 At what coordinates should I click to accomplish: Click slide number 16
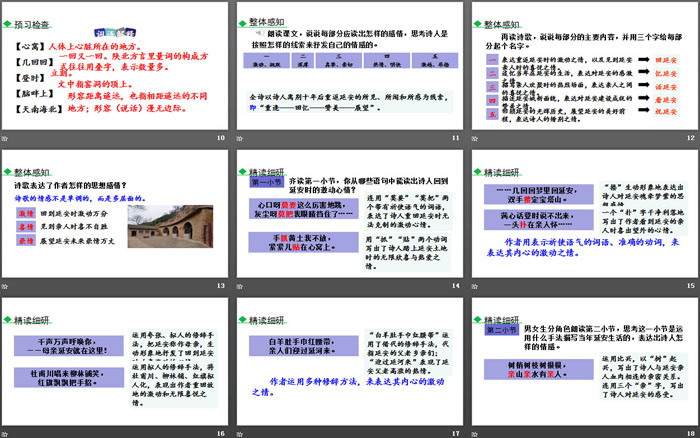[221, 434]
